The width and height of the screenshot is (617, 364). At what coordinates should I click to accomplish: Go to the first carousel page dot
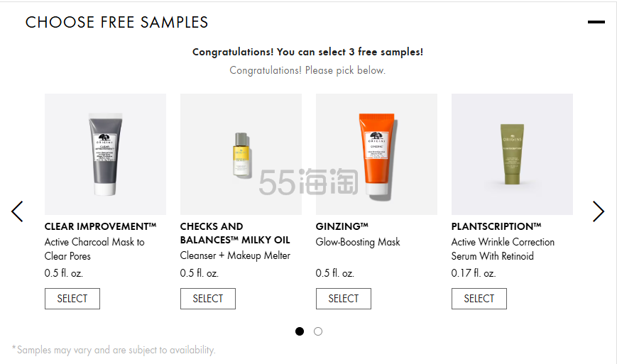(300, 331)
